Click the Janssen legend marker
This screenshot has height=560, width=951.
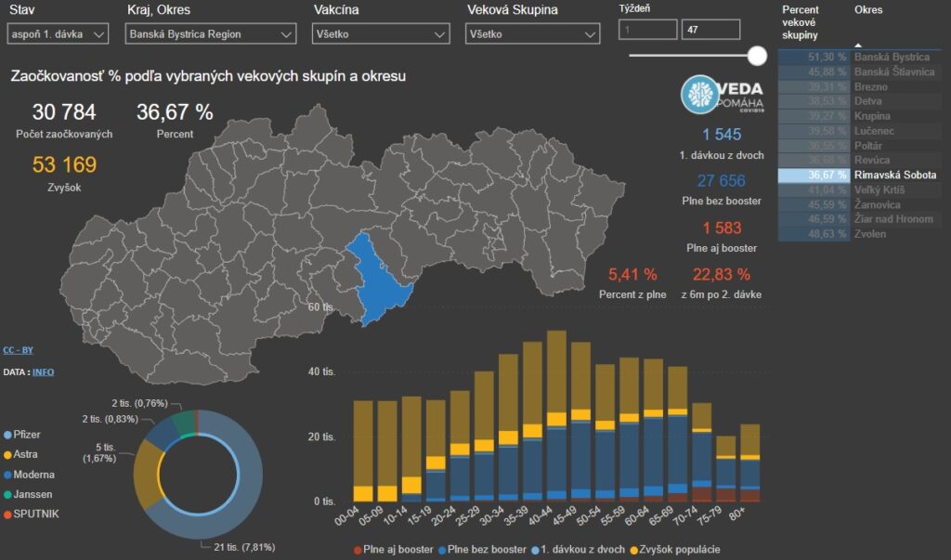tap(8, 495)
